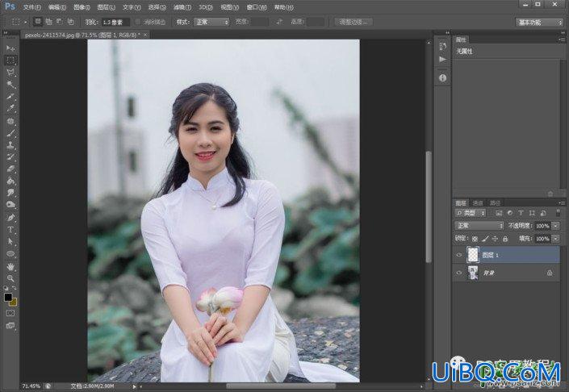Screen dimensions: 569x392
Task: Select the Spot Healing Brush tool
Action: point(10,121)
